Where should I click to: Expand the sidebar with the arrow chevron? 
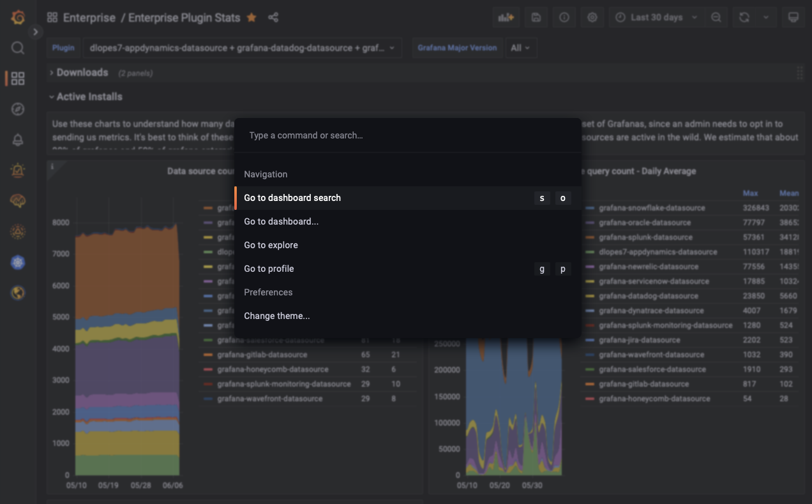35,31
